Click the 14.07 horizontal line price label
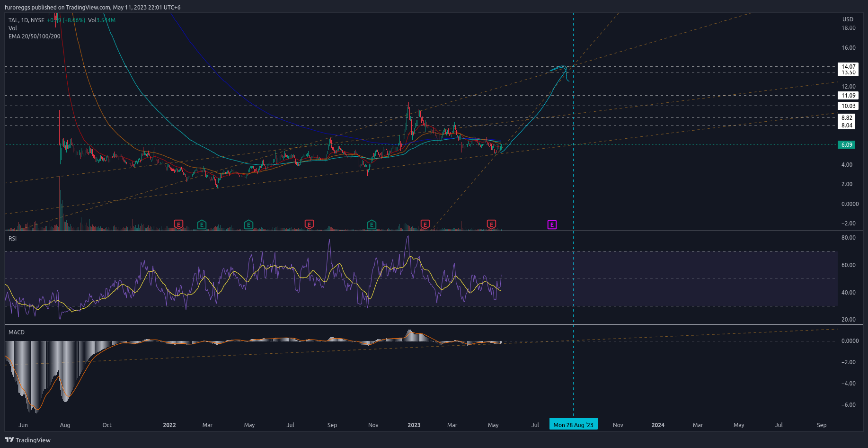This screenshot has width=868, height=448. 848,67
